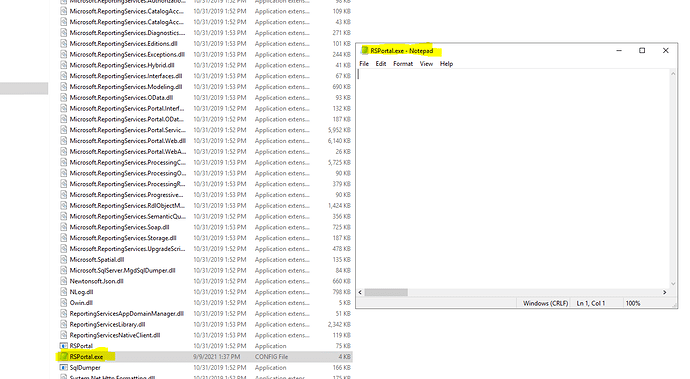690x379 pixels.
Task: Click inside the Notepad text area
Action: (513, 178)
